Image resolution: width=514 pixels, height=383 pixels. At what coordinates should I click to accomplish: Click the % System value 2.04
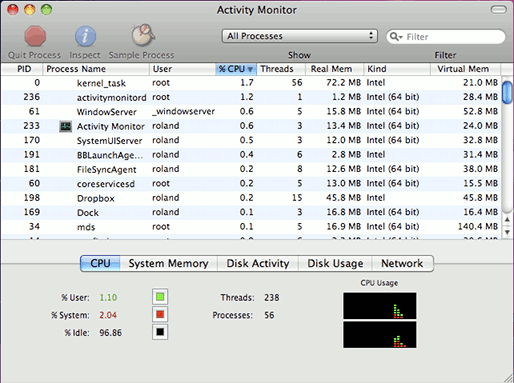[108, 315]
